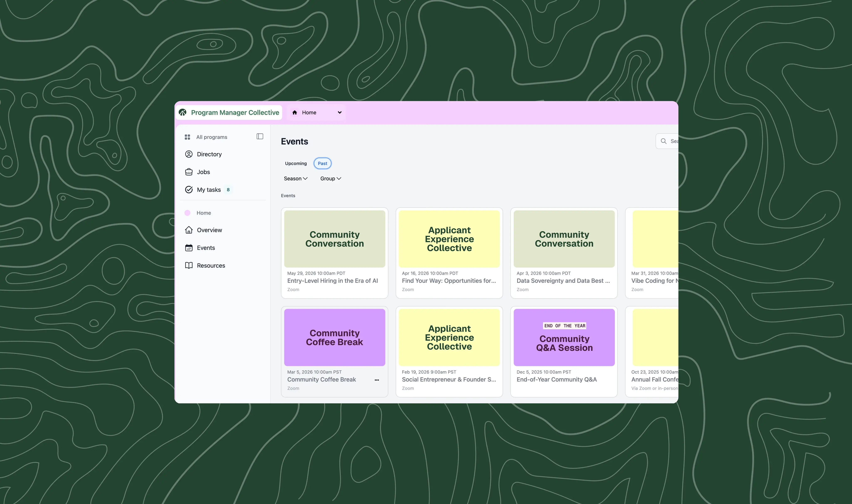Image resolution: width=852 pixels, height=504 pixels.
Task: Click the search magnifier icon
Action: point(664,141)
